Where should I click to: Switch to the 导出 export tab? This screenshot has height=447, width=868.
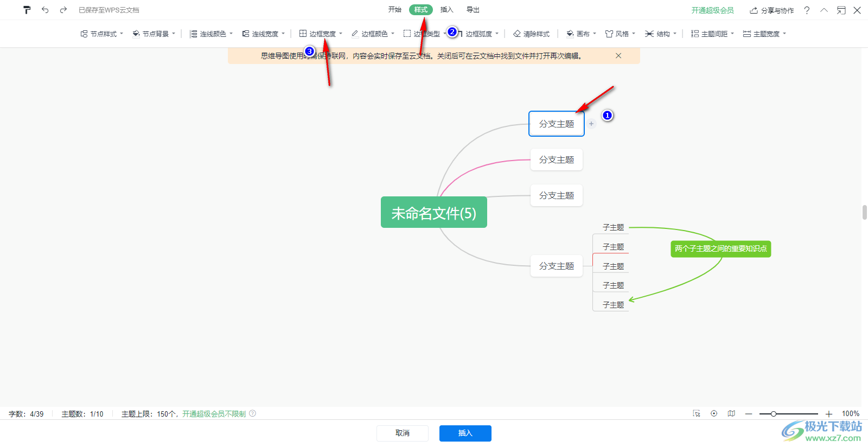click(473, 10)
